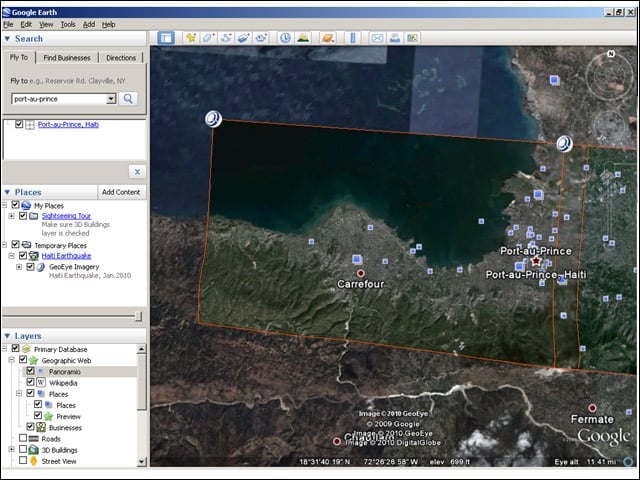The image size is (640, 480).
Task: Enable the Roads layer checkbox
Action: [23, 438]
